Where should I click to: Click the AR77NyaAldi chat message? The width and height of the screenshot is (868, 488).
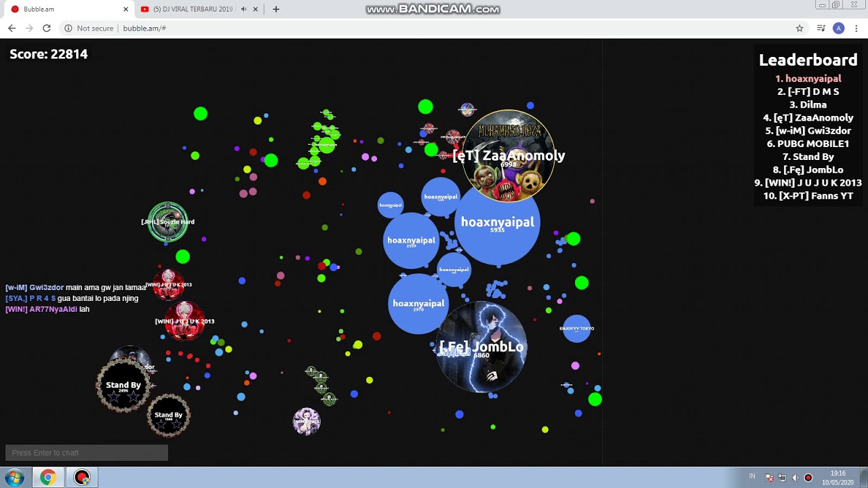47,309
